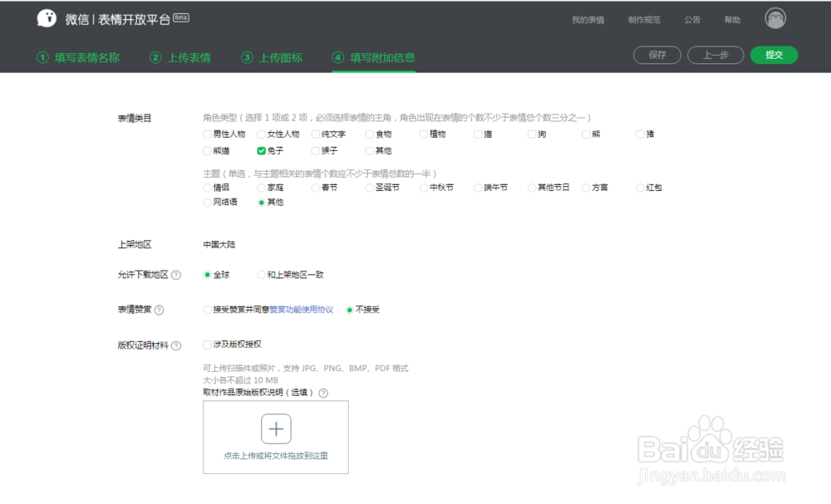This screenshot has height=504, width=831.
Task: Click the user avatar in the top right
Action: (774, 17)
